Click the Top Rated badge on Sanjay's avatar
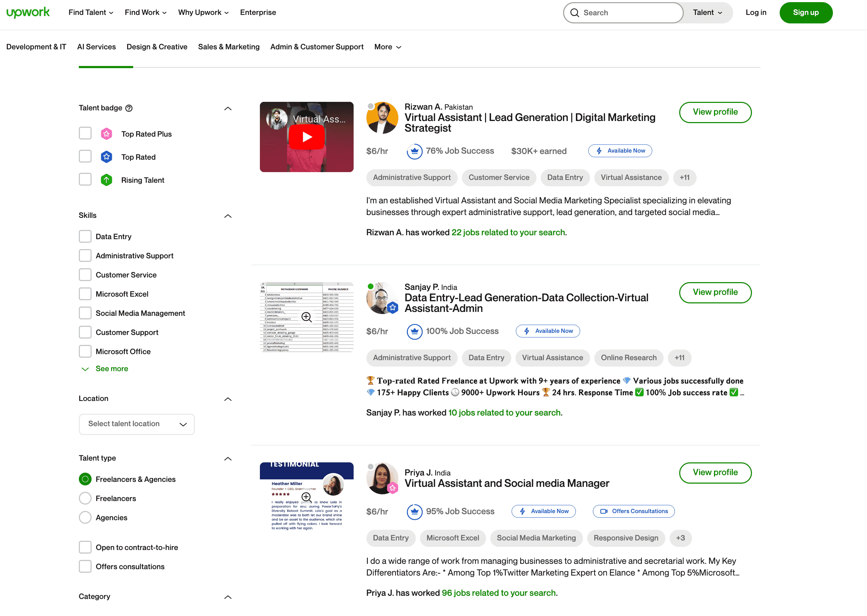This screenshot has height=616, width=867. 393,308
